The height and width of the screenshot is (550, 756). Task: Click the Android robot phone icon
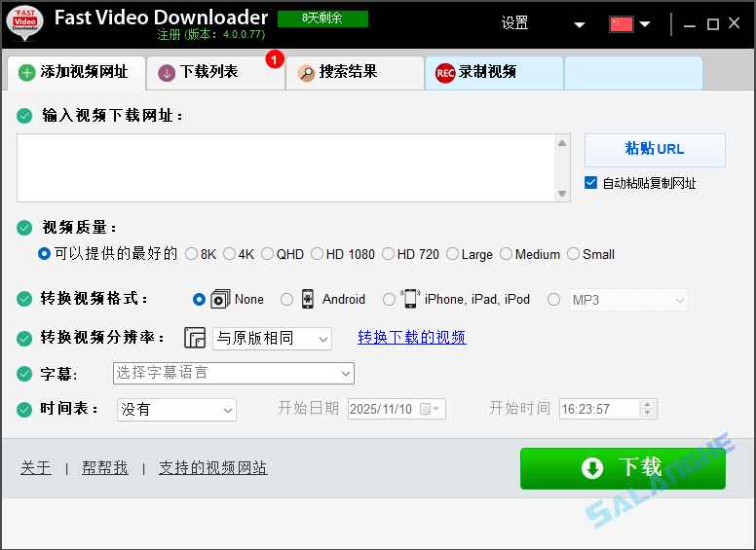[308, 299]
